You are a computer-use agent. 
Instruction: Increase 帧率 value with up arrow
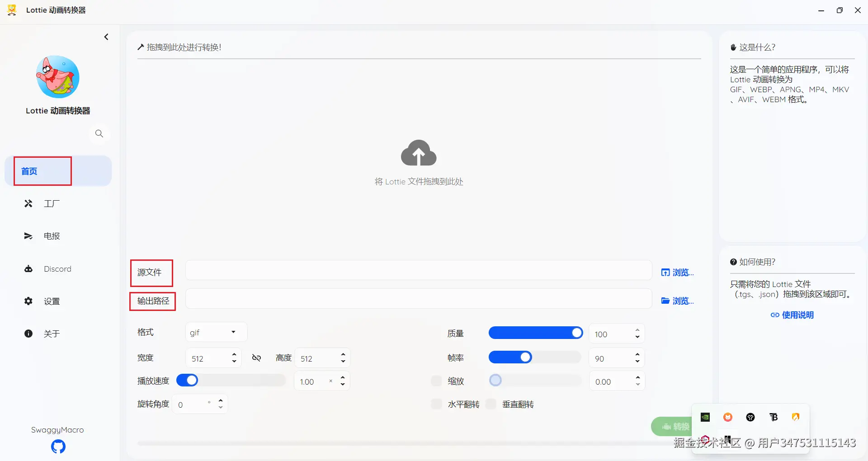637,354
